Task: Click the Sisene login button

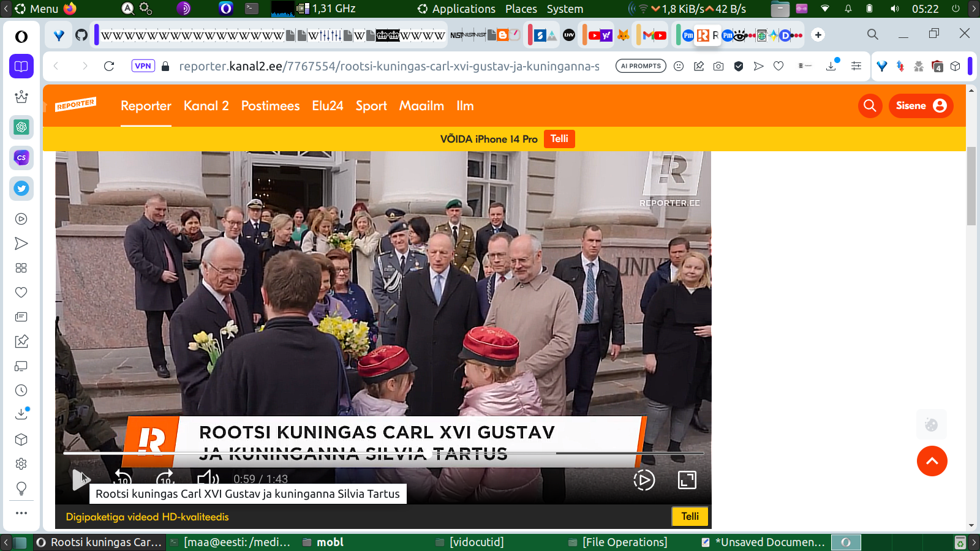Action: pyautogui.click(x=921, y=106)
